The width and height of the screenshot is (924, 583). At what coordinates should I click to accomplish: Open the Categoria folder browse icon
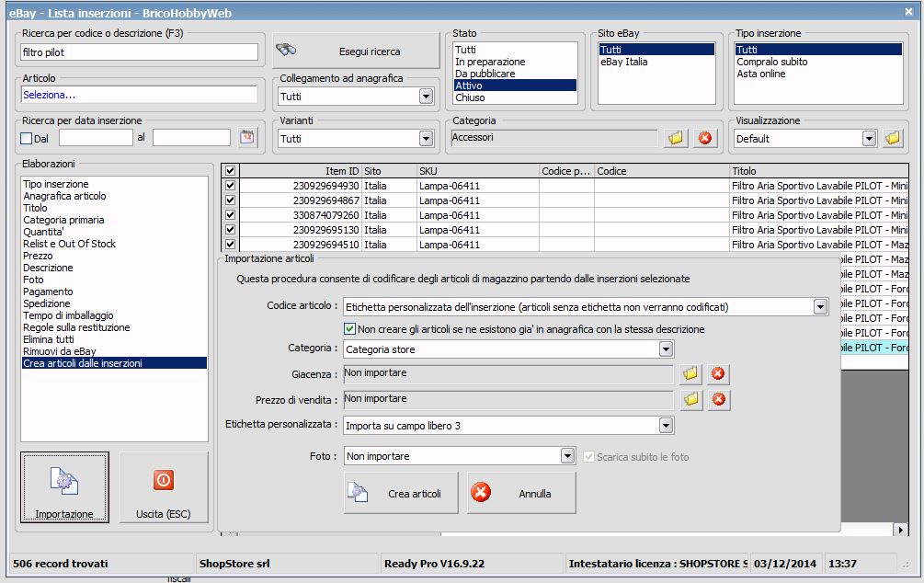677,138
